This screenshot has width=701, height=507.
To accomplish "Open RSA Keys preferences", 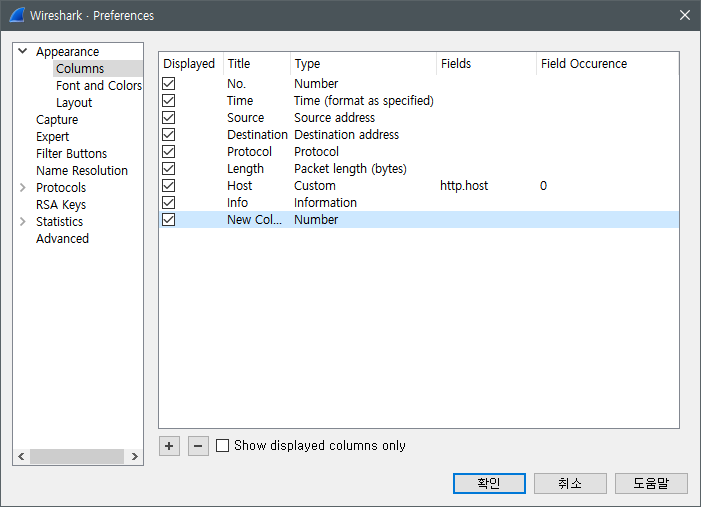I will (61, 205).
